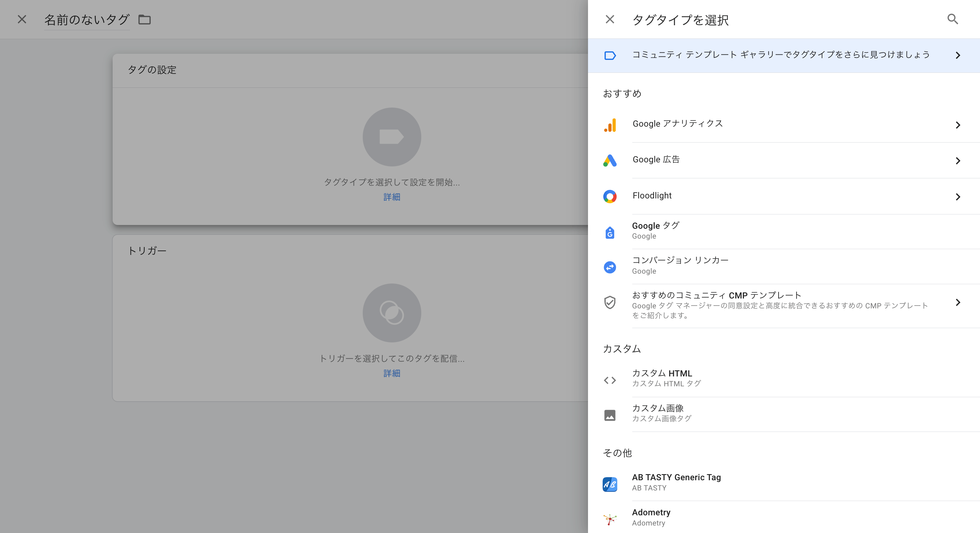The image size is (980, 533).
Task: Click the tag configuration placeholder circle icon
Action: click(x=392, y=137)
